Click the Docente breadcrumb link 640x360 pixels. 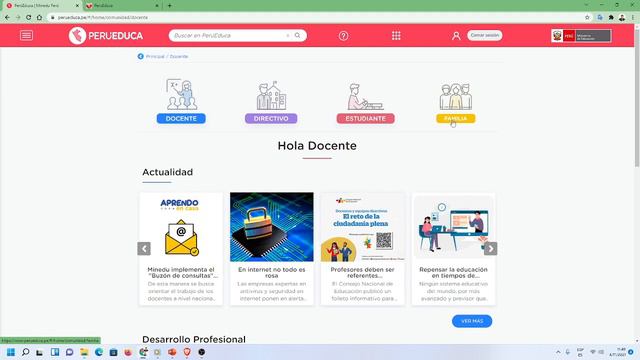(x=179, y=56)
